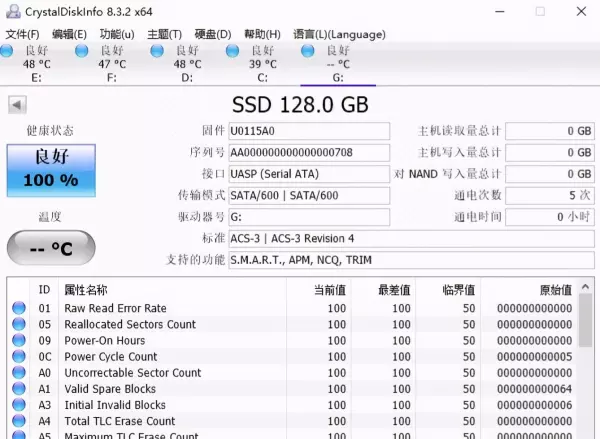Image resolution: width=600 pixels, height=439 pixels.
Task: Click the SSD 128.0 GB title text
Action: [x=300, y=105]
